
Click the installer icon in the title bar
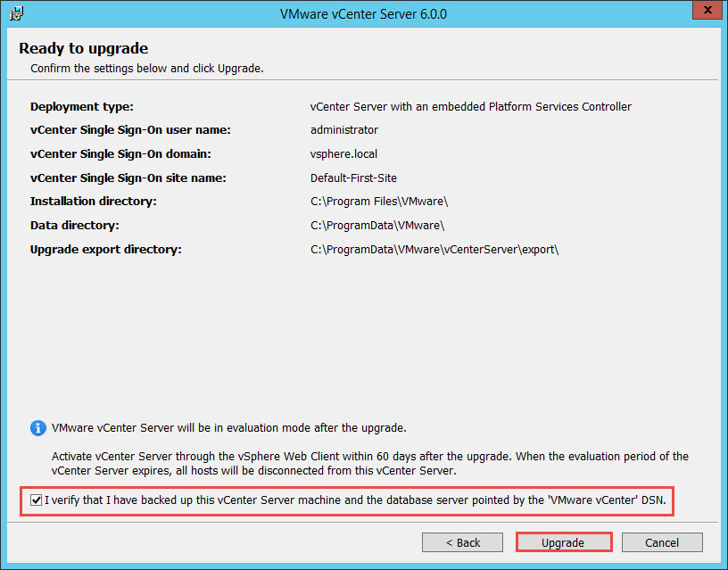pyautogui.click(x=15, y=12)
